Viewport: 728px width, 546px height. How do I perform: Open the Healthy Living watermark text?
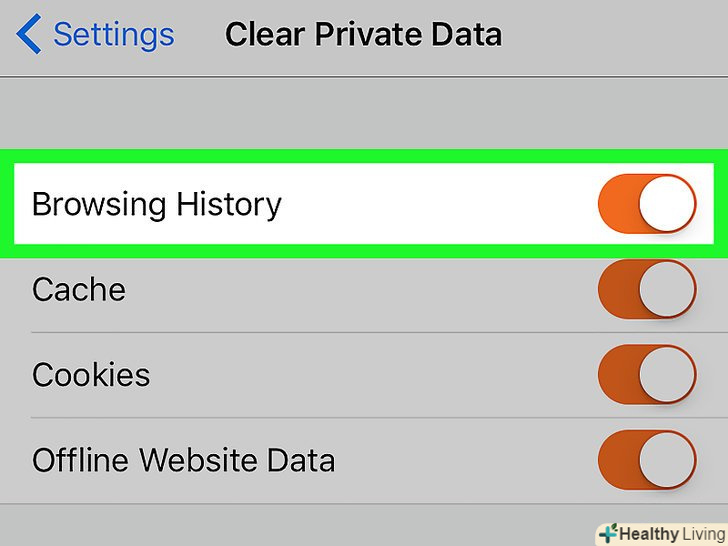point(671,534)
